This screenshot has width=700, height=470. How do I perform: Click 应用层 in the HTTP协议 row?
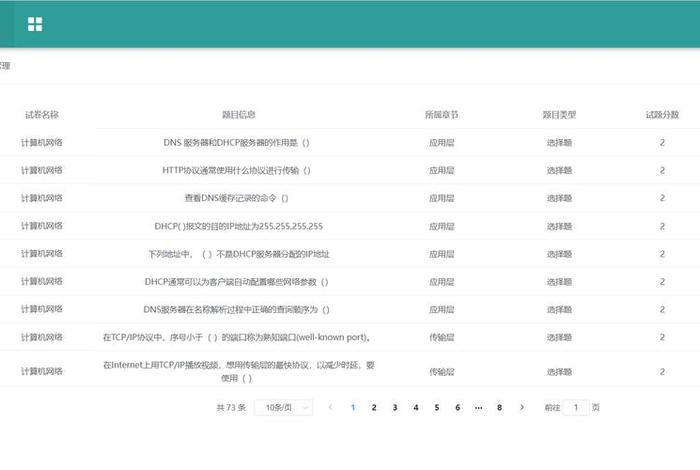442,171
